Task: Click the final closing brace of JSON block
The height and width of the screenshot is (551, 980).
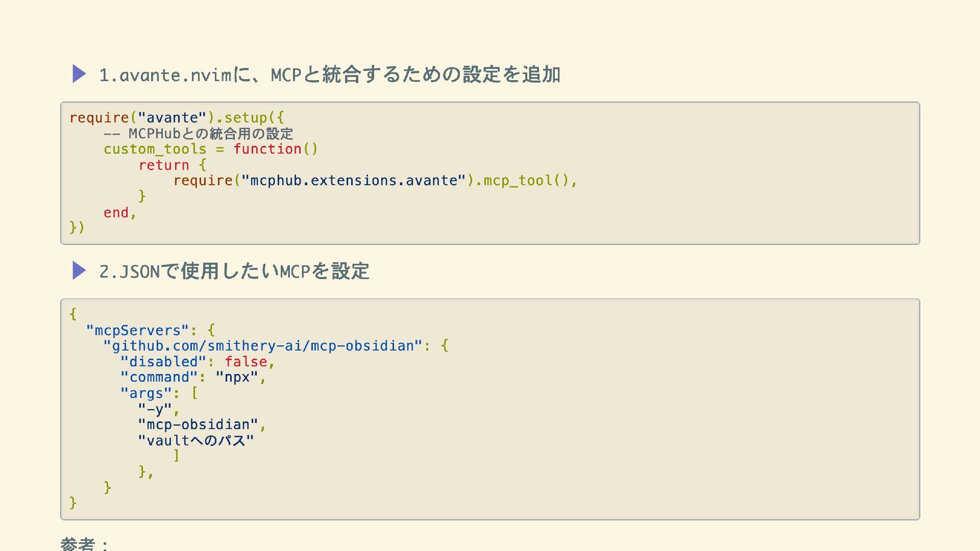Action: click(73, 503)
